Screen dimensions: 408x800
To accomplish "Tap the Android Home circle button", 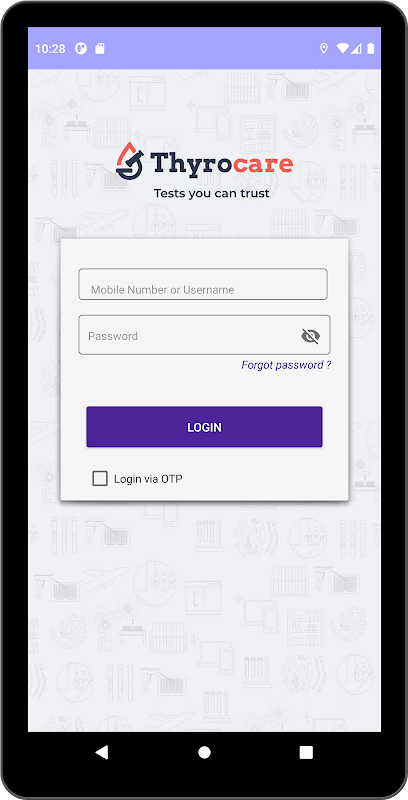I will (205, 752).
